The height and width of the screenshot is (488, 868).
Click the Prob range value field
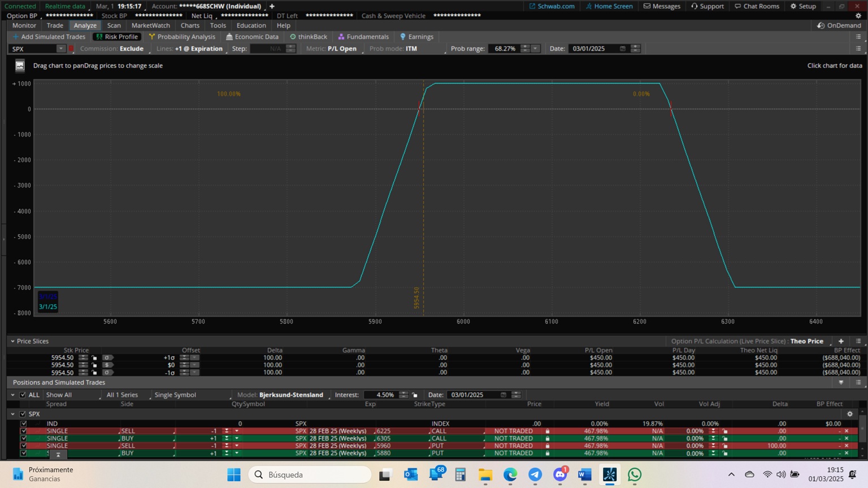(504, 49)
